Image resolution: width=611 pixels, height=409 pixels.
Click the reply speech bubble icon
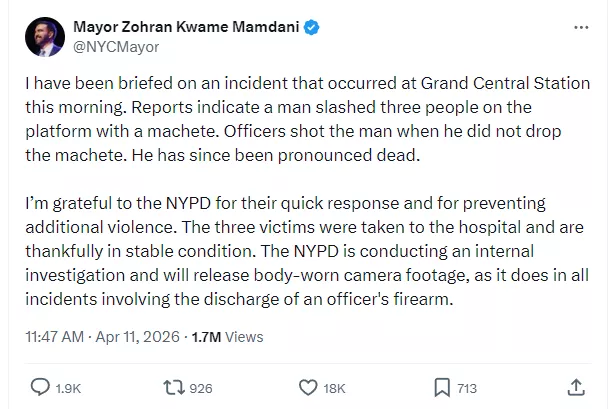coord(41,387)
